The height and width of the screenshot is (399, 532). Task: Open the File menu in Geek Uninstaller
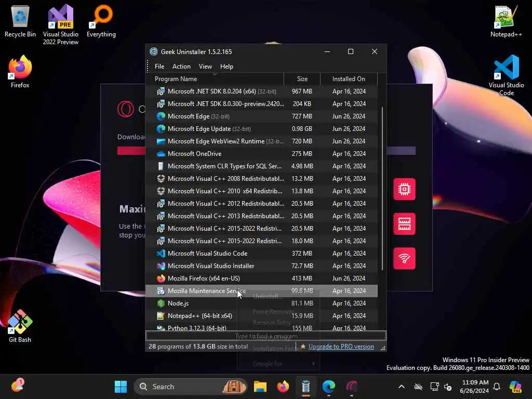pos(159,66)
